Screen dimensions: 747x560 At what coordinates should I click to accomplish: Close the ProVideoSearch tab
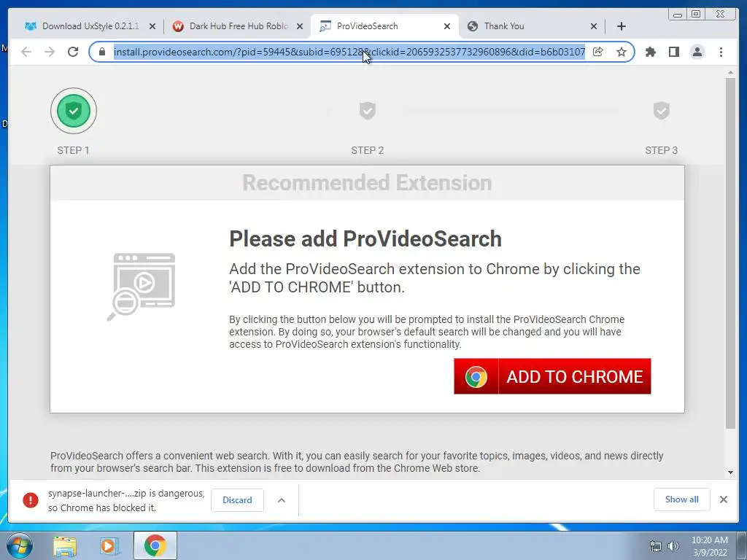[x=447, y=26]
